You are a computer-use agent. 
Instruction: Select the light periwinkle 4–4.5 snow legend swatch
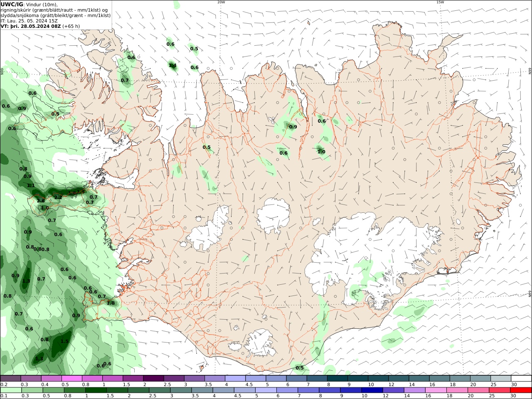pos(235,378)
